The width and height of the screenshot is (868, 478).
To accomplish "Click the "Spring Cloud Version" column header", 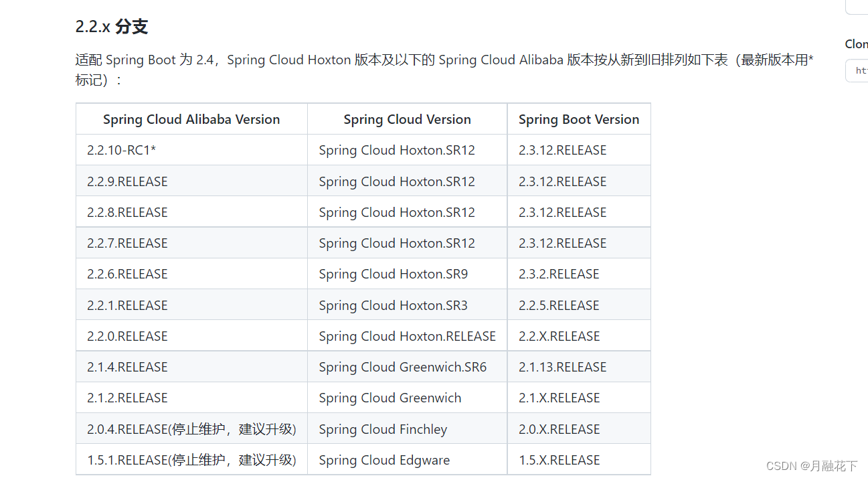I will tap(407, 119).
